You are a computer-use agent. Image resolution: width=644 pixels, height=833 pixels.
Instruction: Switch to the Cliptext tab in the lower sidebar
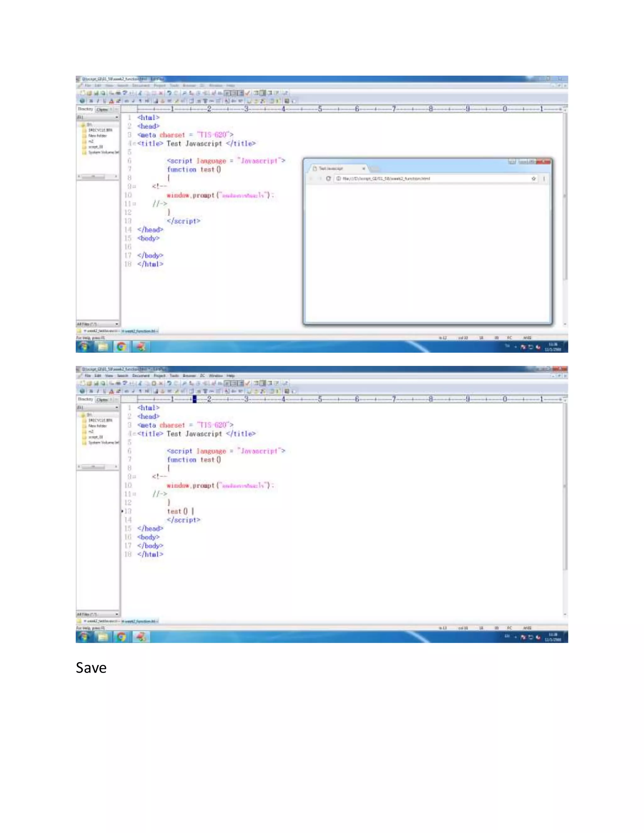coord(102,400)
